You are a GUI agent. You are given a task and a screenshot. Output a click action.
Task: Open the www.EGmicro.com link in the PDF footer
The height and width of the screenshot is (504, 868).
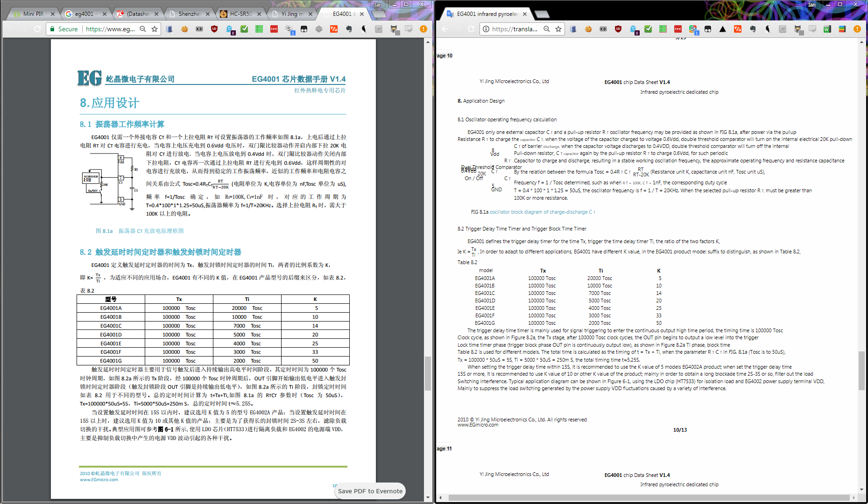pyautogui.click(x=99, y=480)
